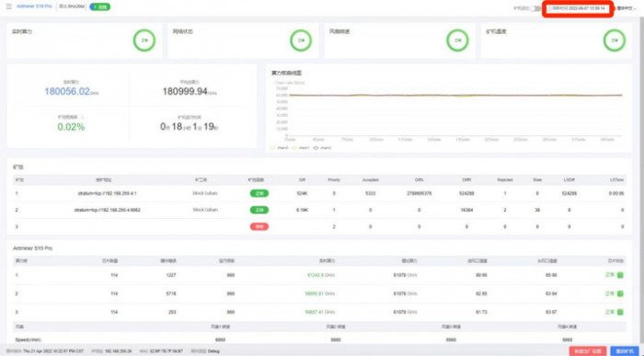
Task: Open the hamburger menu icon
Action: (8, 6)
